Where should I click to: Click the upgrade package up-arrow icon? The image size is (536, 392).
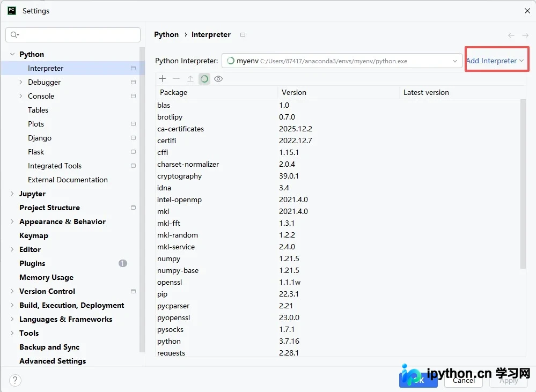tap(190, 79)
